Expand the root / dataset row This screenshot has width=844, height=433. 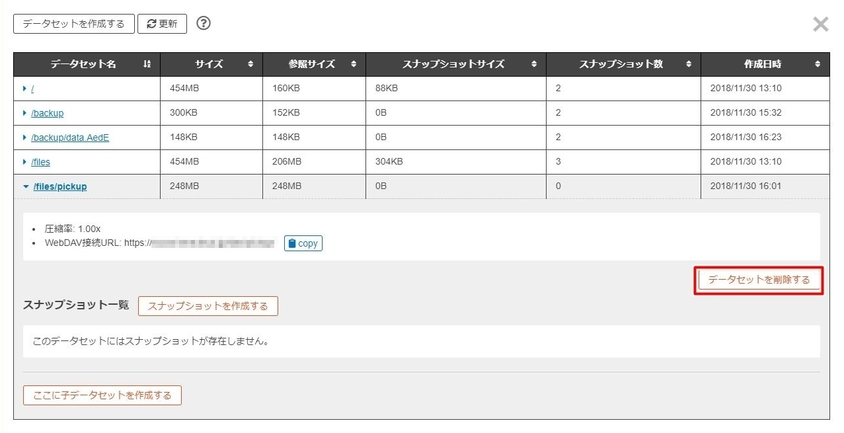[25, 88]
